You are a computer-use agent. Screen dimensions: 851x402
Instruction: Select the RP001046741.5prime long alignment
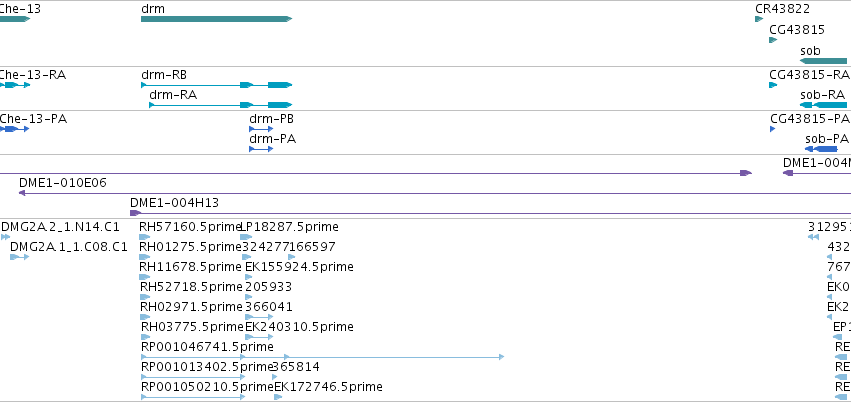click(x=322, y=356)
